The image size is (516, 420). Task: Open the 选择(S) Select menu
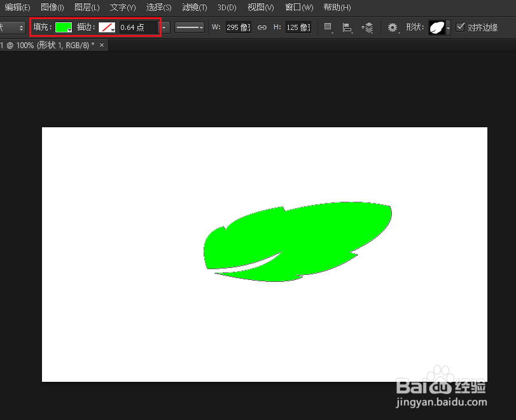(x=158, y=7)
